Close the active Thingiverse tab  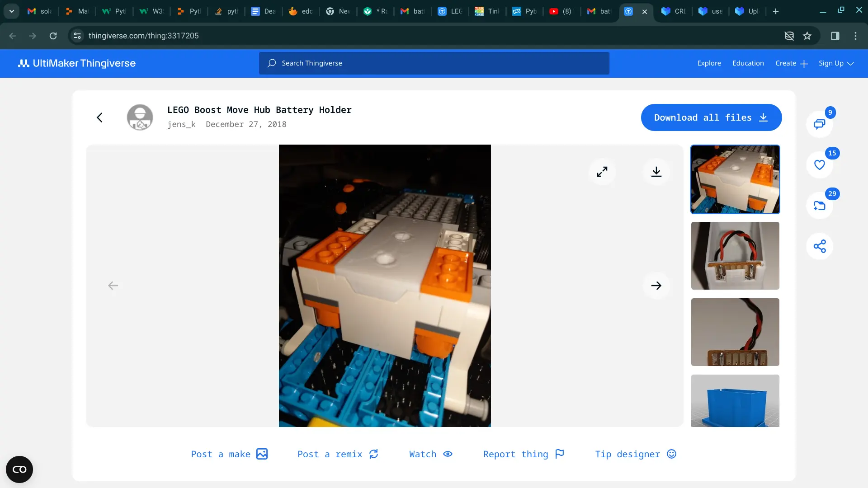[645, 12]
